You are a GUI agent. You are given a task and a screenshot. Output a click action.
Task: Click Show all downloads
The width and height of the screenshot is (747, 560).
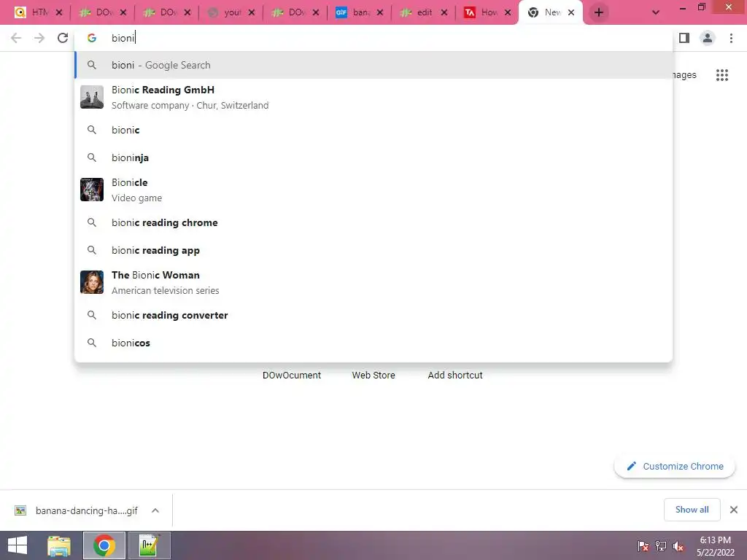tap(692, 510)
